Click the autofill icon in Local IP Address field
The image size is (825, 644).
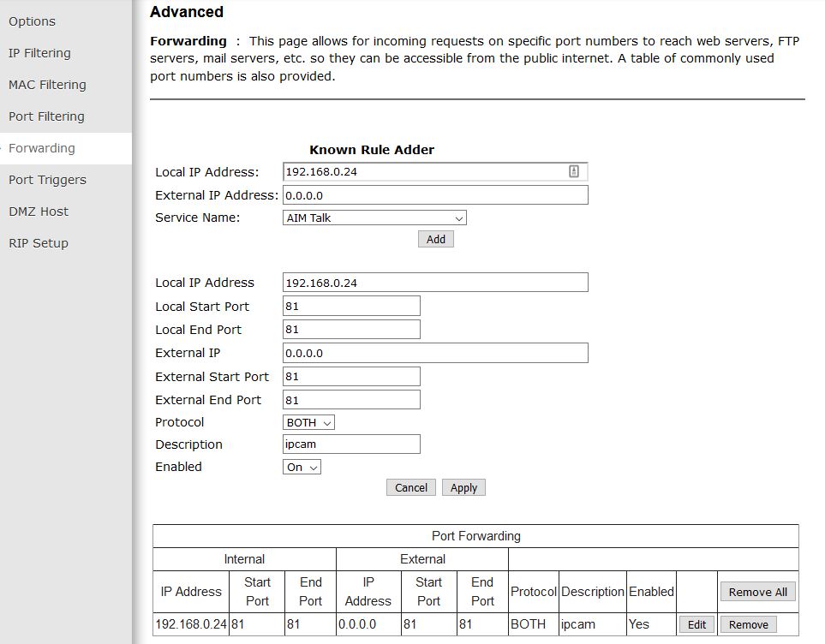pyautogui.click(x=574, y=172)
